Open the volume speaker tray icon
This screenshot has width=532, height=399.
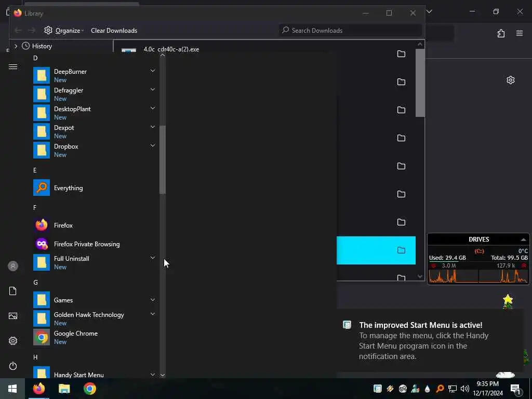465,389
